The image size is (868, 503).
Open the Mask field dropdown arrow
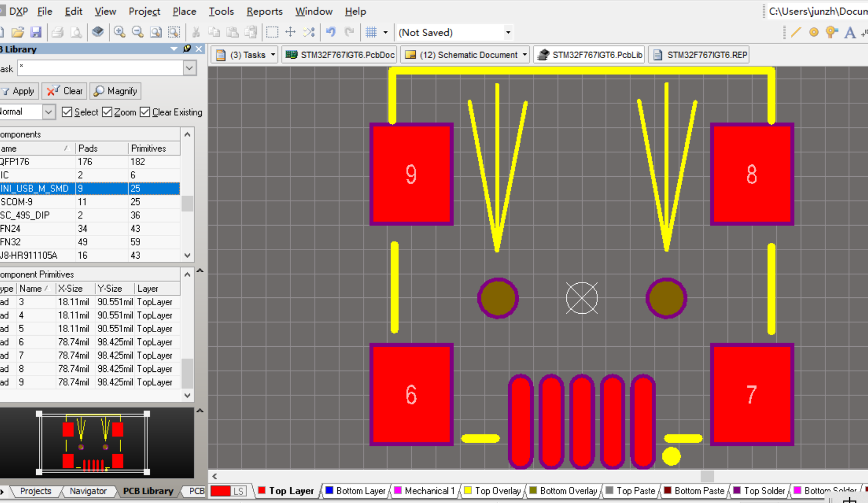pyautogui.click(x=189, y=68)
